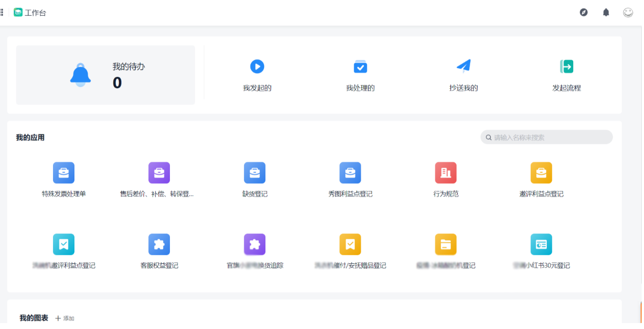Open the 特殊发票处理单 app icon
This screenshot has height=329, width=644.
click(x=63, y=173)
